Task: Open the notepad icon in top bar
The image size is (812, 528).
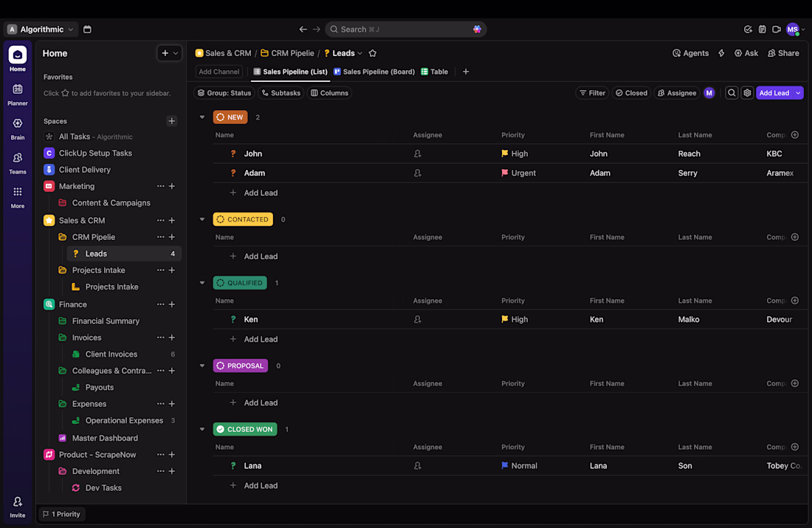Action: point(763,29)
